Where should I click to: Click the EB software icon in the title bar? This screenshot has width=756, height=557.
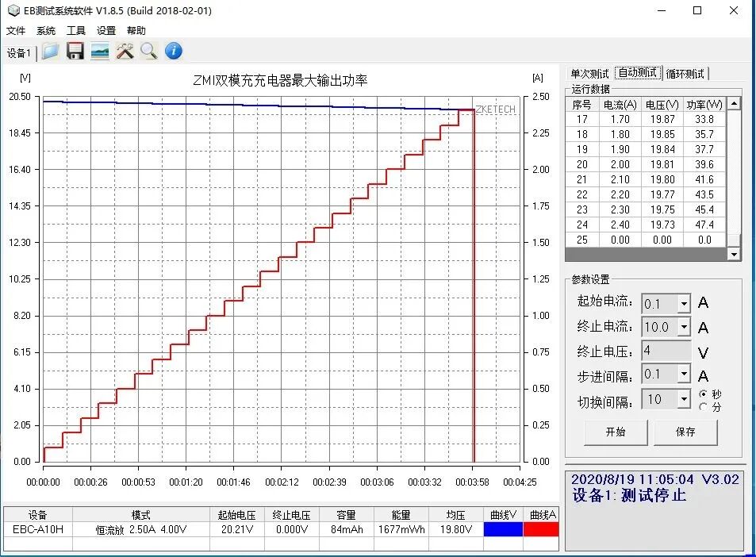point(13,10)
